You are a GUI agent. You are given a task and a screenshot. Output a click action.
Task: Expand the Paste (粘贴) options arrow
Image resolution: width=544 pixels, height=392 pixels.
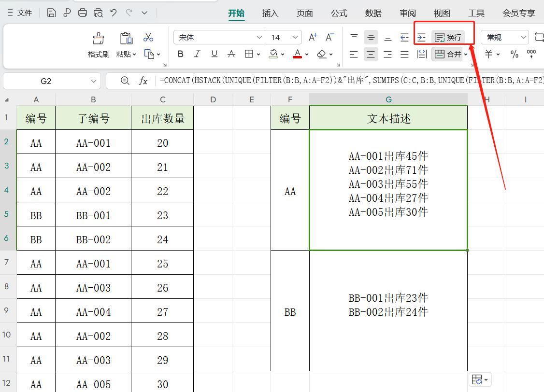[x=135, y=55]
